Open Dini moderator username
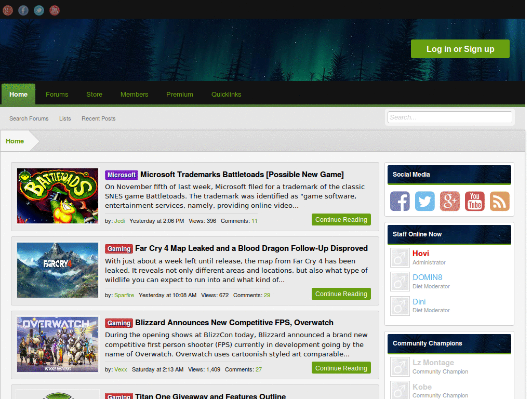This screenshot has height=399, width=532. point(419,302)
